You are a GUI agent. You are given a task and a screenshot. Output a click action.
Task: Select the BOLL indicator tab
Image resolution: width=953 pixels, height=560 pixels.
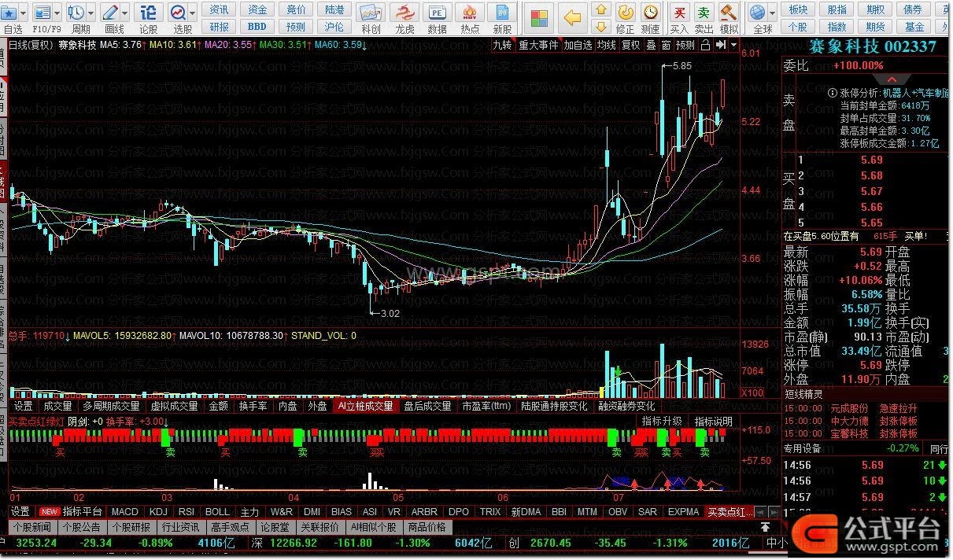click(217, 511)
